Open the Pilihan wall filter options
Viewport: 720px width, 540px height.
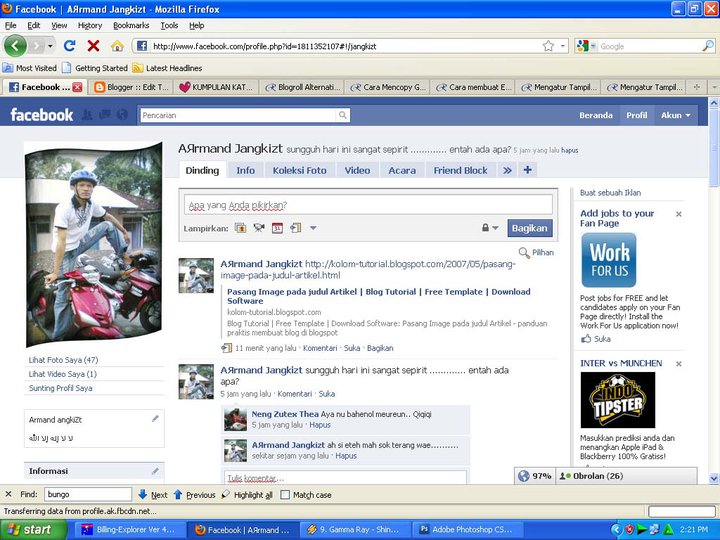click(536, 253)
